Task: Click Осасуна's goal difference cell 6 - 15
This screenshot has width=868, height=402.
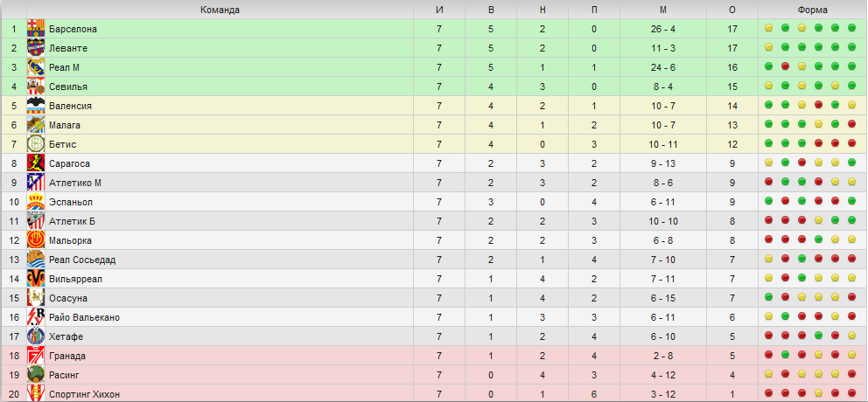Action: [x=663, y=298]
